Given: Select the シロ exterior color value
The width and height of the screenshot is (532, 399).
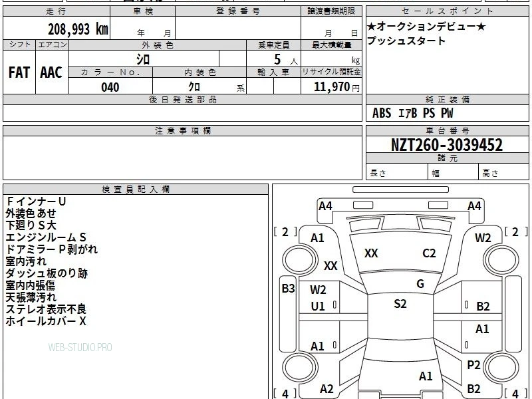Looking at the screenshot, I should point(143,60).
